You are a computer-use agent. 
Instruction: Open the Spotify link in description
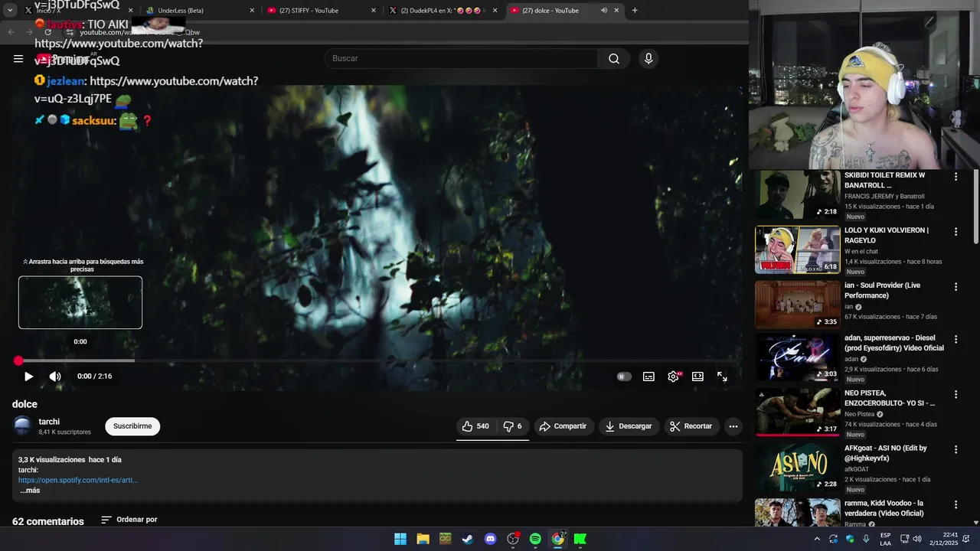(78, 481)
